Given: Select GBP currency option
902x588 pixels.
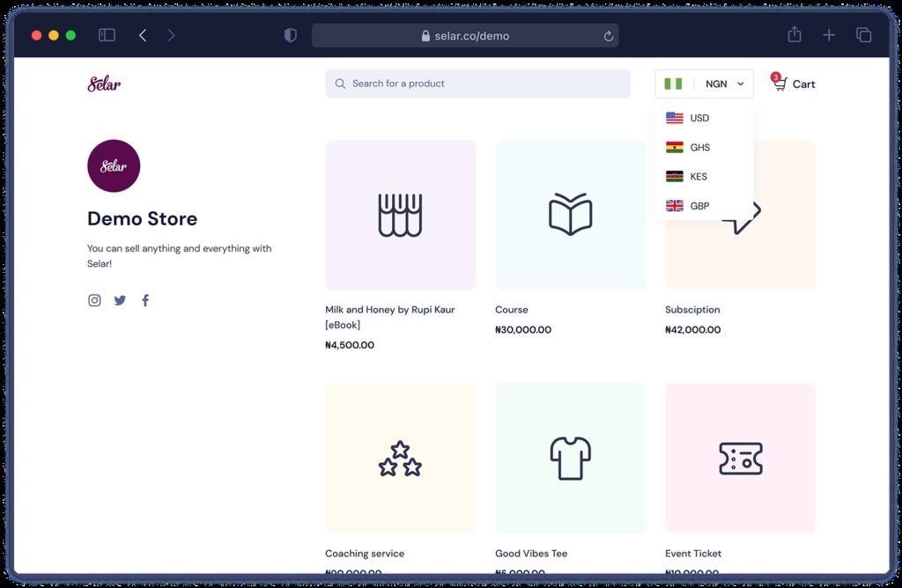Looking at the screenshot, I should [699, 206].
